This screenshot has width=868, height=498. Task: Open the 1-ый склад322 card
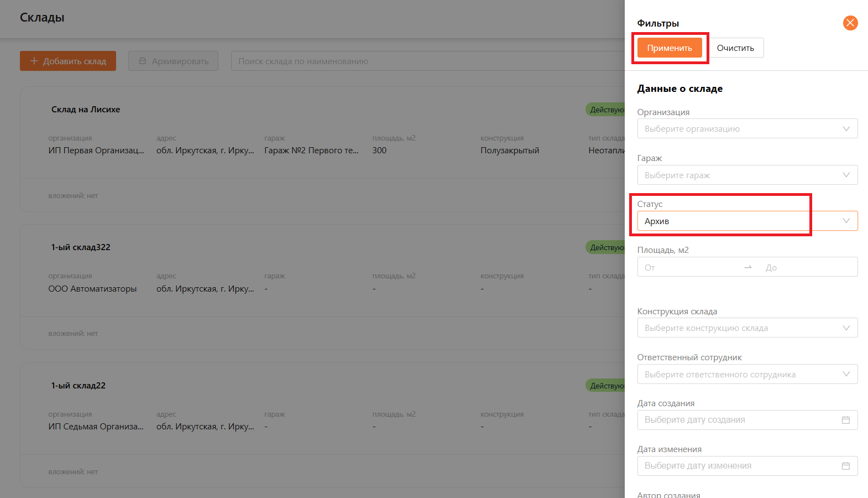click(x=81, y=247)
